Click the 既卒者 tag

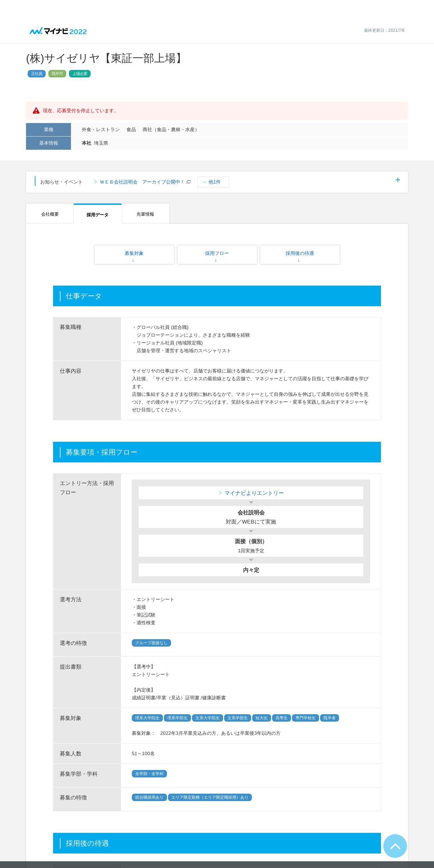330,718
